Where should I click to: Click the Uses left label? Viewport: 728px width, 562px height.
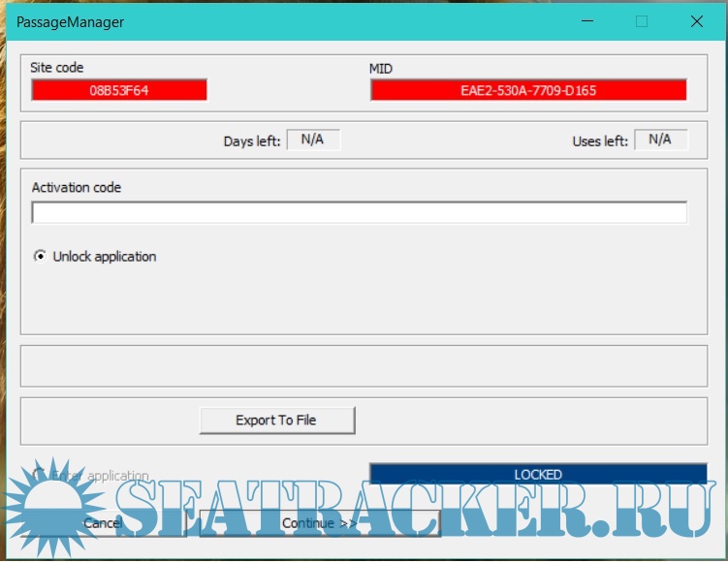click(x=600, y=141)
